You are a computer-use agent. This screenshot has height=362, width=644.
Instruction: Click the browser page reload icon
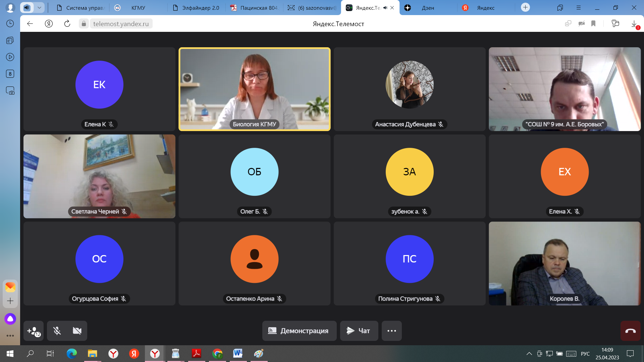click(x=67, y=23)
